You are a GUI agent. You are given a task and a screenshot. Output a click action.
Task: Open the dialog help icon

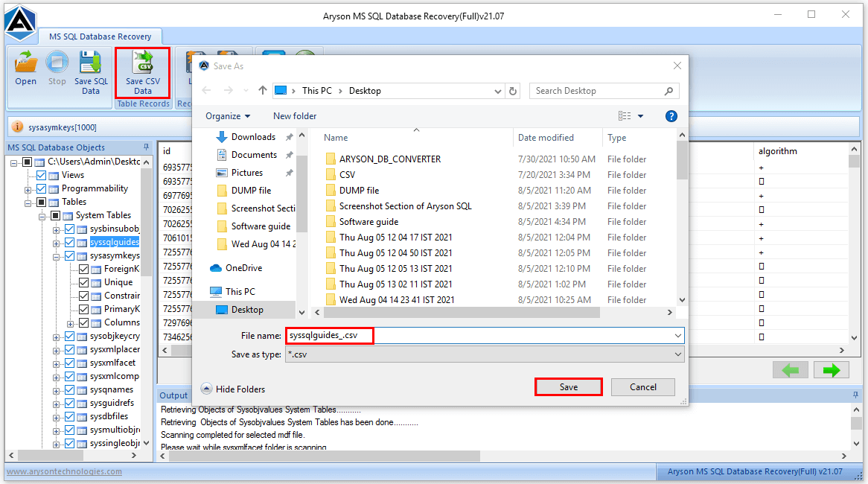[x=671, y=115]
